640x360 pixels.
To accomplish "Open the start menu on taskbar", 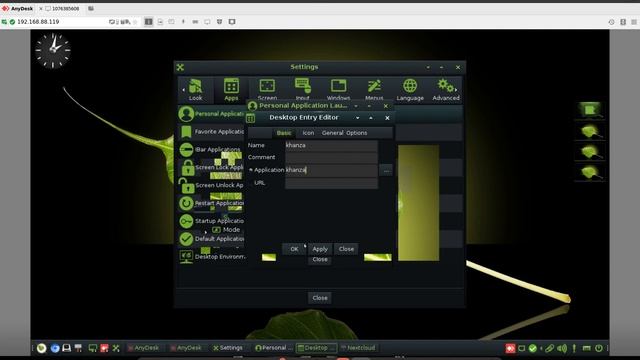I will [42, 348].
